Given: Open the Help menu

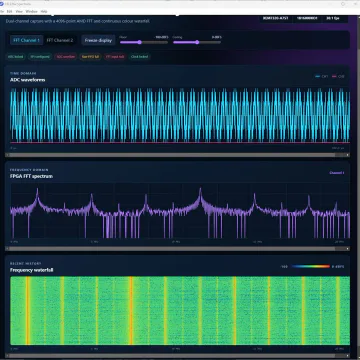Looking at the screenshot, I should pyautogui.click(x=44, y=11).
